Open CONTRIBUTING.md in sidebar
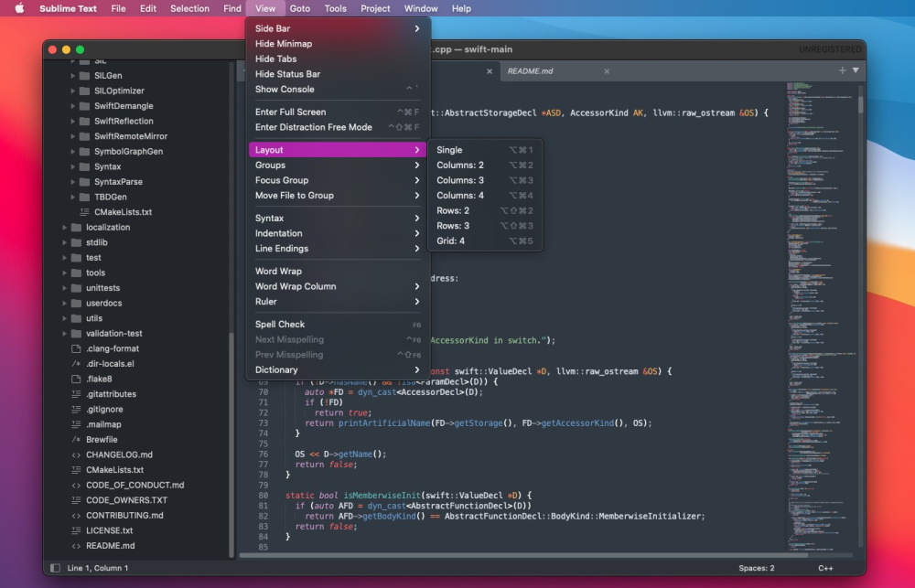 124,515
